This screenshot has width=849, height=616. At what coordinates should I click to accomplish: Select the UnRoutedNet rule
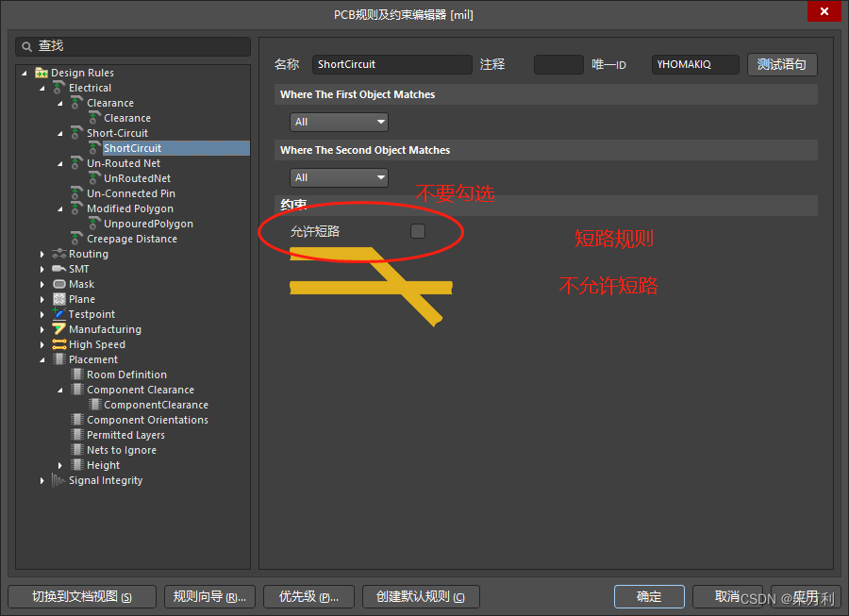coord(137,178)
